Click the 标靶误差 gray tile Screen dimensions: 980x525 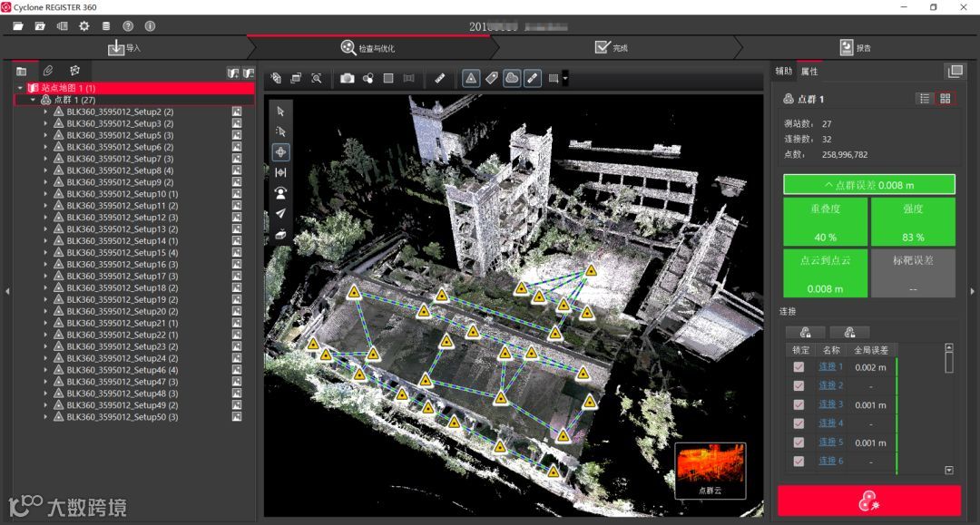tap(913, 274)
